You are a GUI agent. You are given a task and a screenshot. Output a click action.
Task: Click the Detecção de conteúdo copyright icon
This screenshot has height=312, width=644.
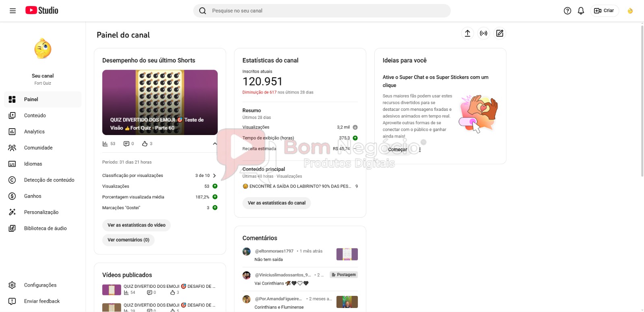(12, 180)
